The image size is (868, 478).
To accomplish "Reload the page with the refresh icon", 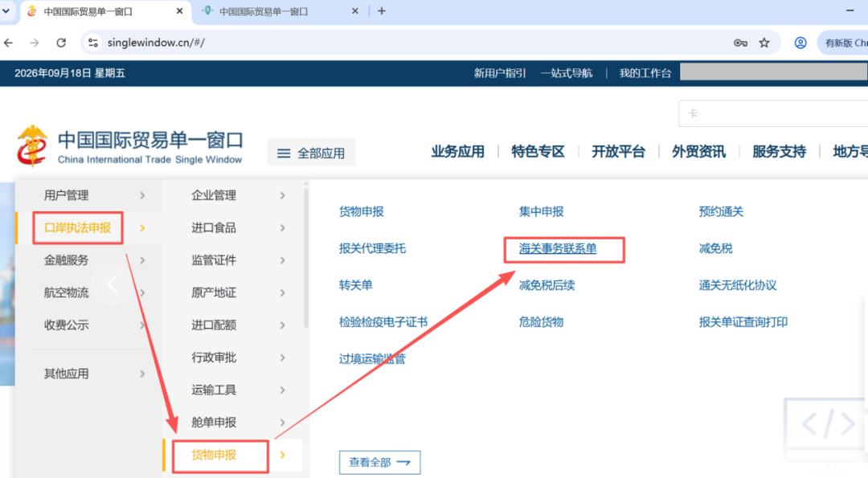I will (61, 43).
